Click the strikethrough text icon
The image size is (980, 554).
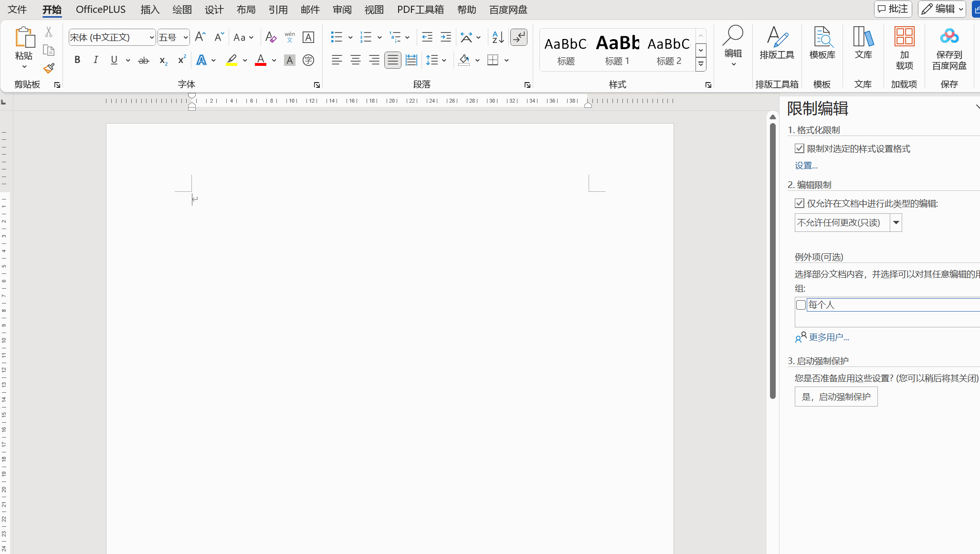(x=143, y=60)
